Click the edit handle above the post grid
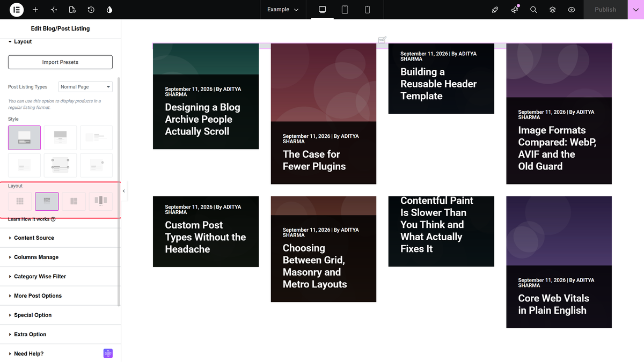 click(x=382, y=40)
